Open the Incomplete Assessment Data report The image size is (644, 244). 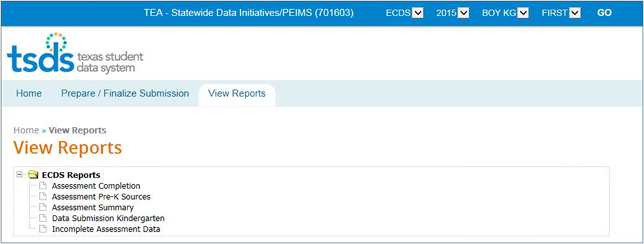click(x=106, y=229)
